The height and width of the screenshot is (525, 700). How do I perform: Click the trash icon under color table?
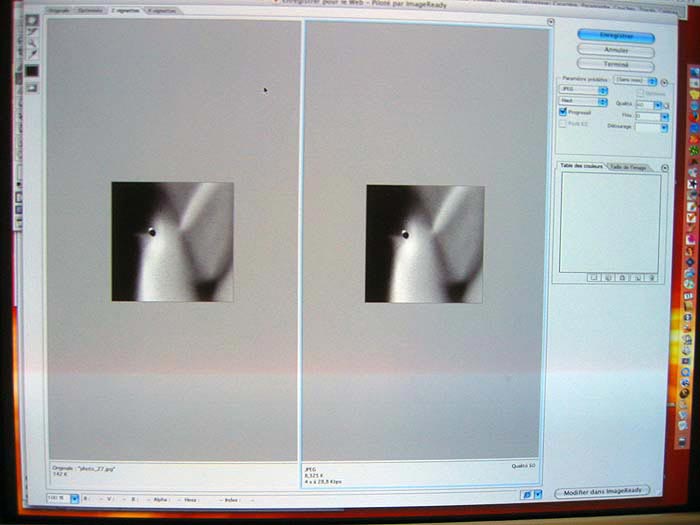pyautogui.click(x=651, y=276)
